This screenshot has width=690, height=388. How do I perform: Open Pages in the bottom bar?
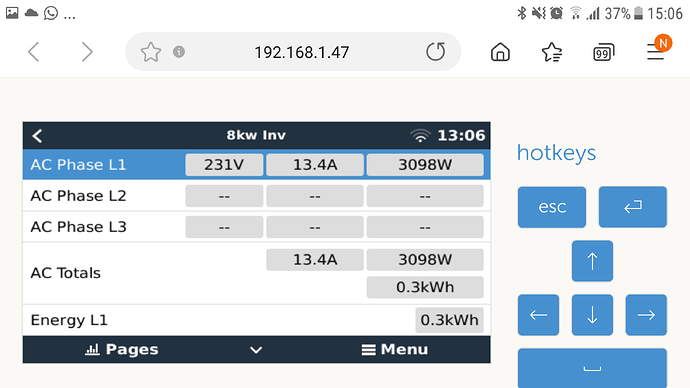click(121, 349)
